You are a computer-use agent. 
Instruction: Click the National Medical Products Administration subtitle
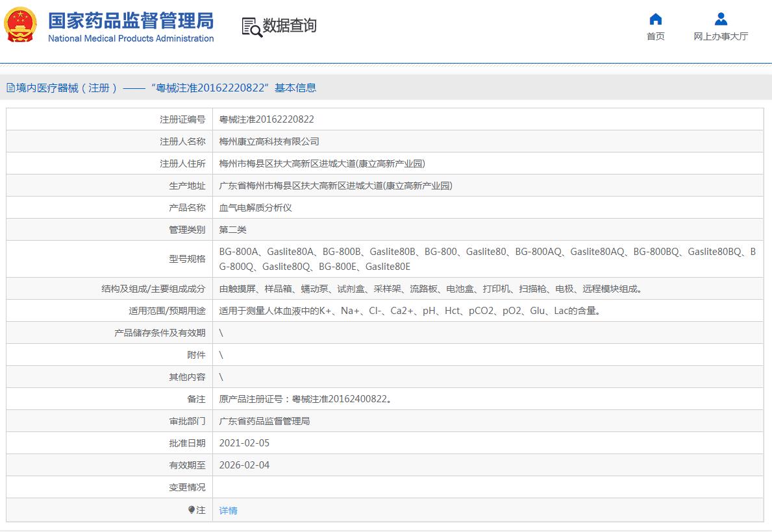pyautogui.click(x=131, y=38)
